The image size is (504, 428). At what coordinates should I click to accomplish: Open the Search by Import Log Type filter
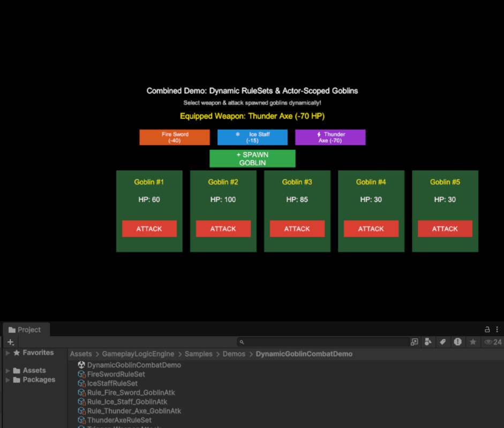pos(458,342)
